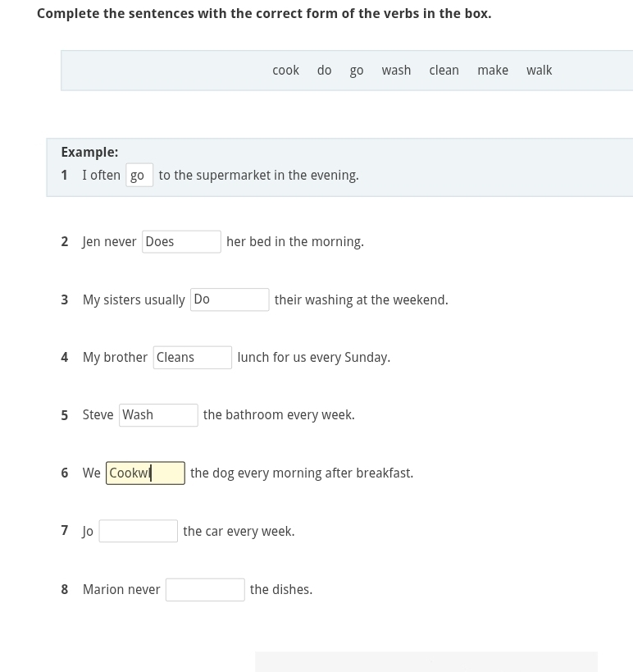This screenshot has width=633, height=672.
Task: Click the text 'the dishes.'
Action: (281, 590)
